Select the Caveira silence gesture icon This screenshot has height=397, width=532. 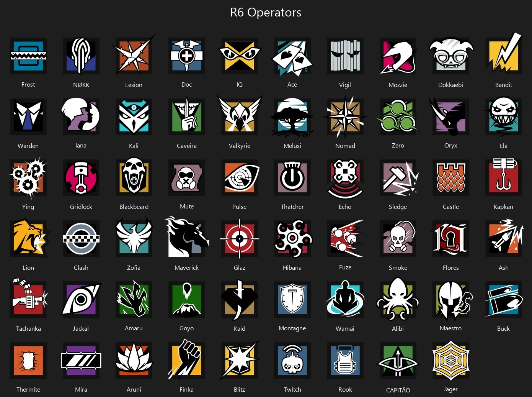(x=187, y=116)
